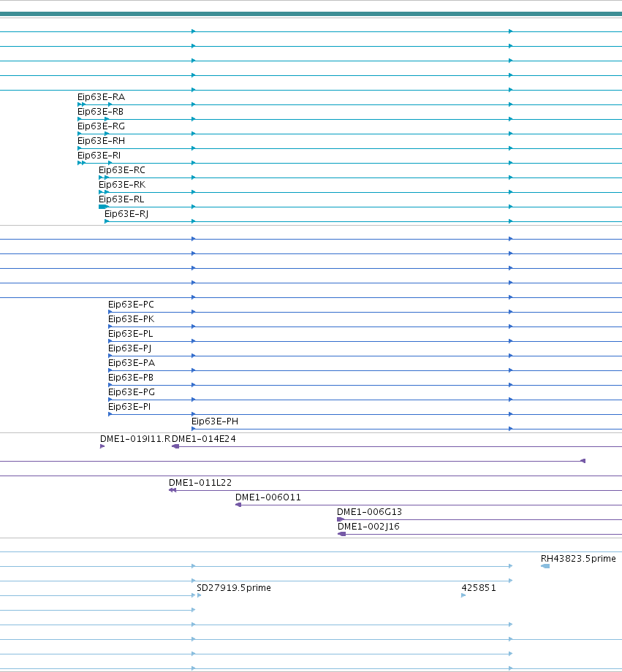This screenshot has height=672, width=622.
Task: Select the DME1-006O11 feature label
Action: pos(268,497)
